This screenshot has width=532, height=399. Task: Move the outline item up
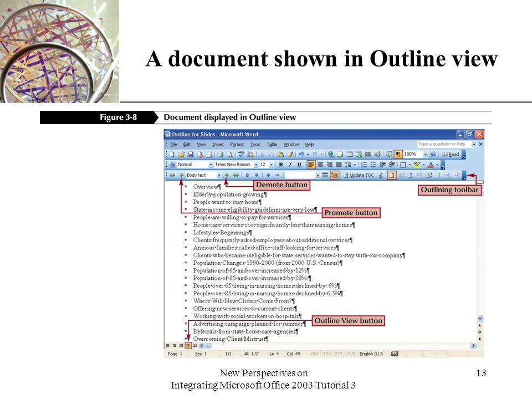coord(247,175)
